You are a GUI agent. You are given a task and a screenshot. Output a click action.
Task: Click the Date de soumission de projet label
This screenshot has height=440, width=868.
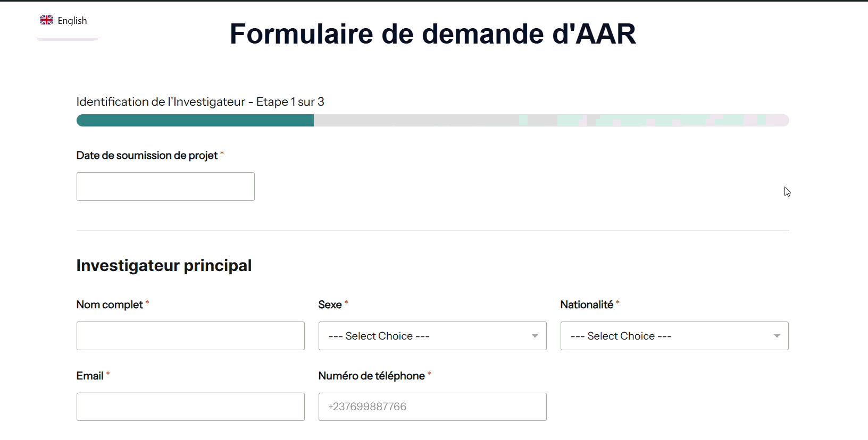tap(147, 155)
